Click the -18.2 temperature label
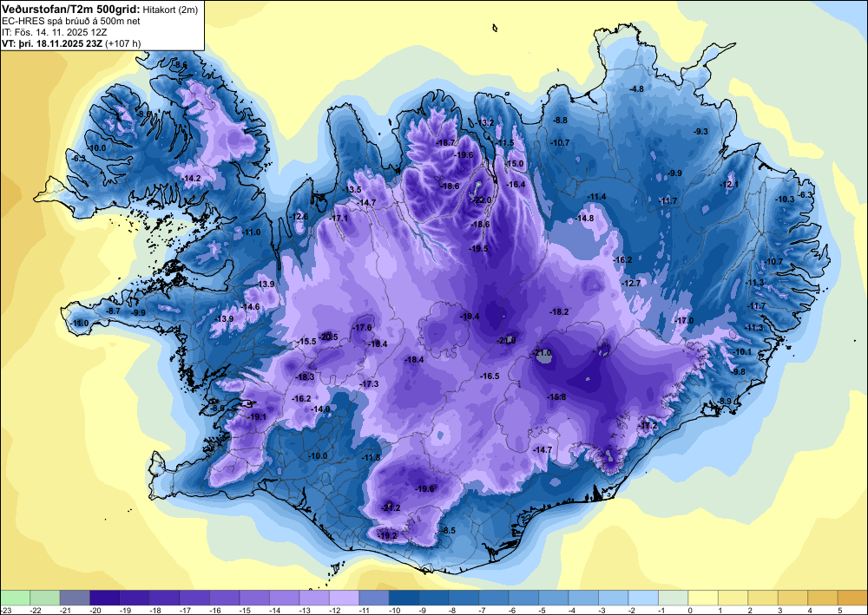 coord(559,312)
